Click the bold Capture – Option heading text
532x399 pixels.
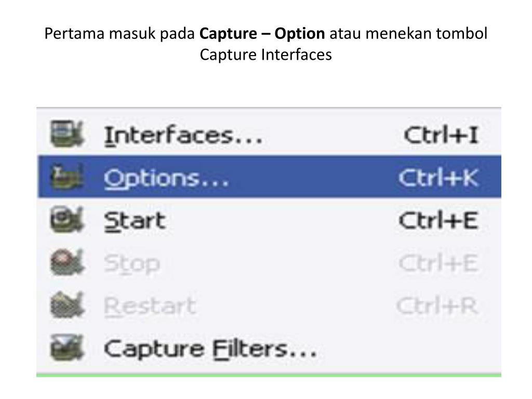tap(262, 33)
